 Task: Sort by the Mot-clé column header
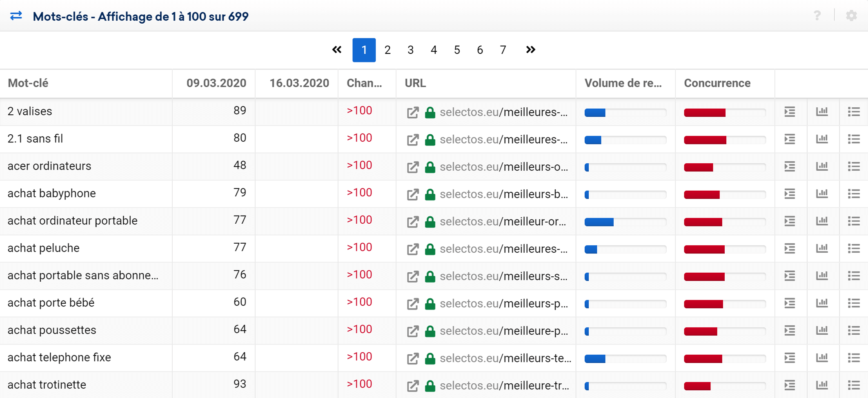click(x=28, y=83)
